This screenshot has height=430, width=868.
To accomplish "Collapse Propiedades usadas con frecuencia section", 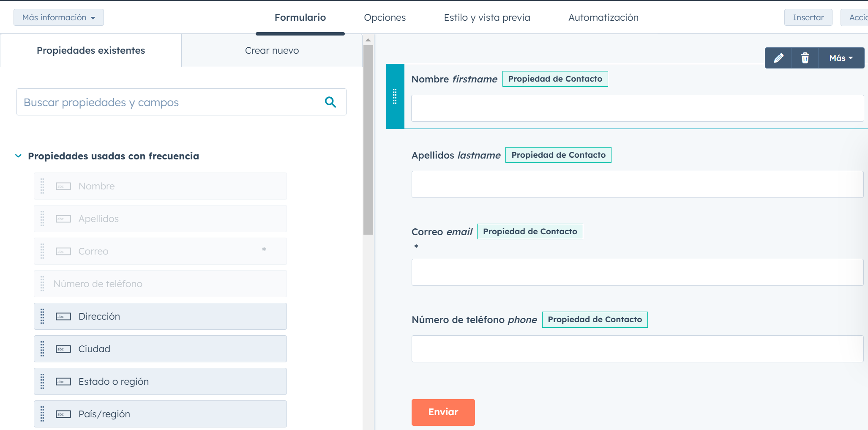I will [19, 156].
